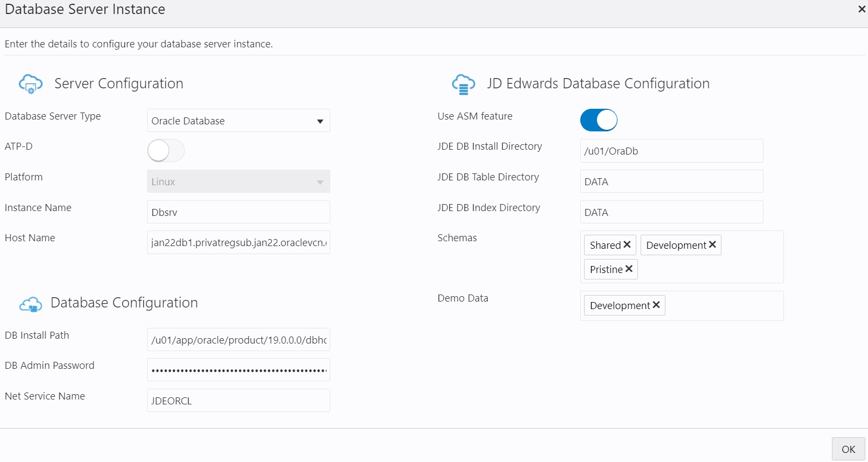Click the OK button
This screenshot has height=462, width=868.
pos(848,449)
